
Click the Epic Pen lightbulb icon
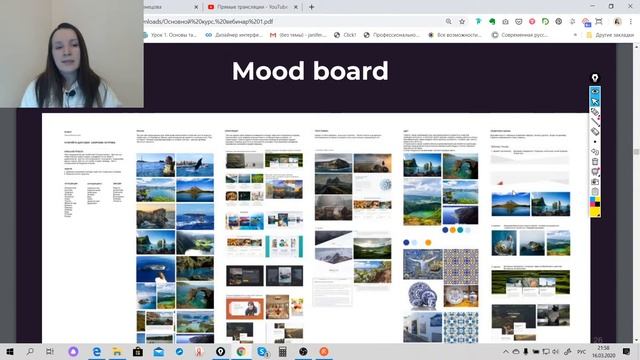595,78
